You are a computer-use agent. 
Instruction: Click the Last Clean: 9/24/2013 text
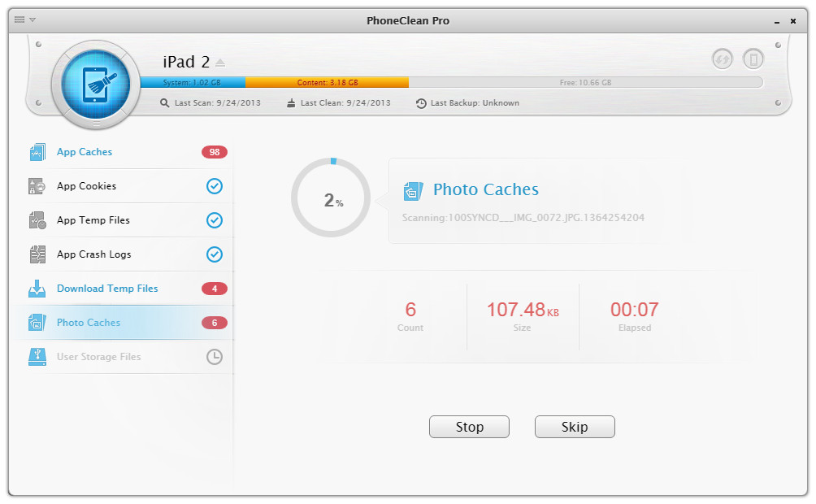point(345,103)
